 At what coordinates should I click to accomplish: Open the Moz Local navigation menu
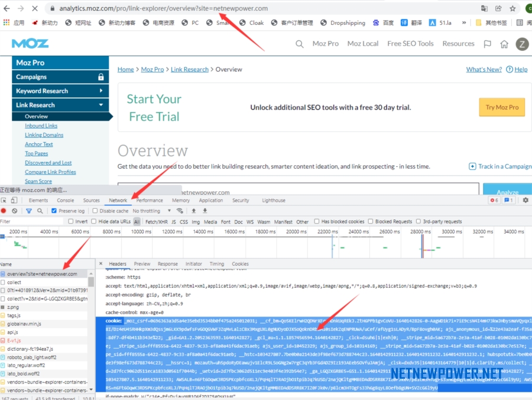363,44
